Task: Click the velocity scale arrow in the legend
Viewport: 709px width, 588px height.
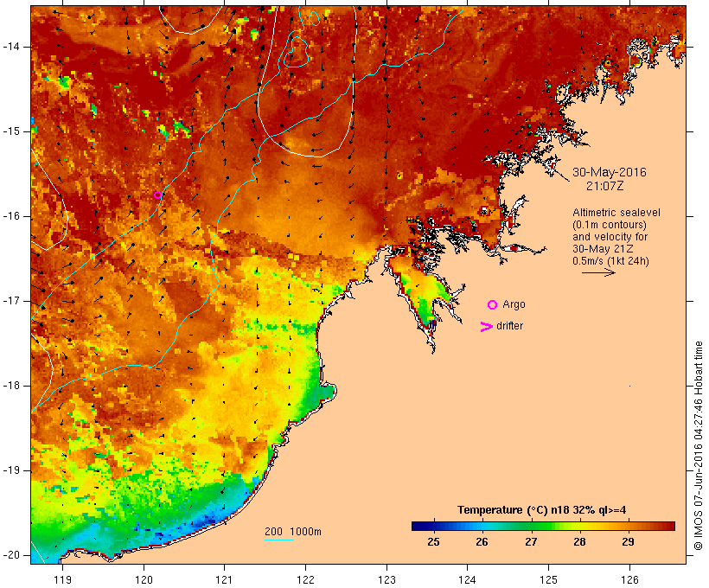Action: [598, 272]
